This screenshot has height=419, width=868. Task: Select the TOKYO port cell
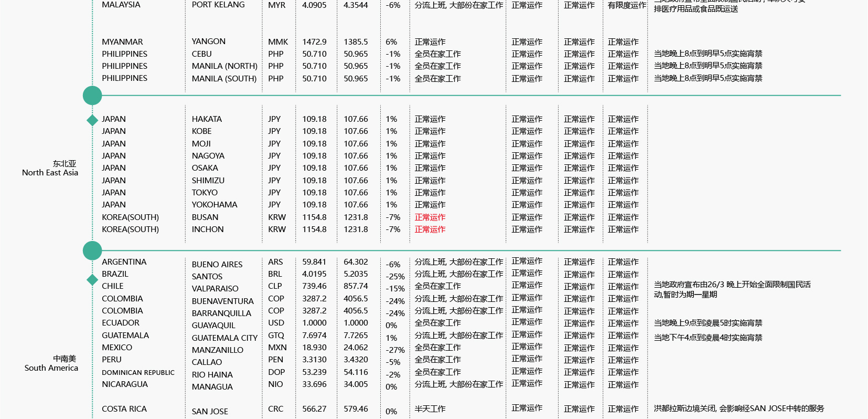(205, 193)
